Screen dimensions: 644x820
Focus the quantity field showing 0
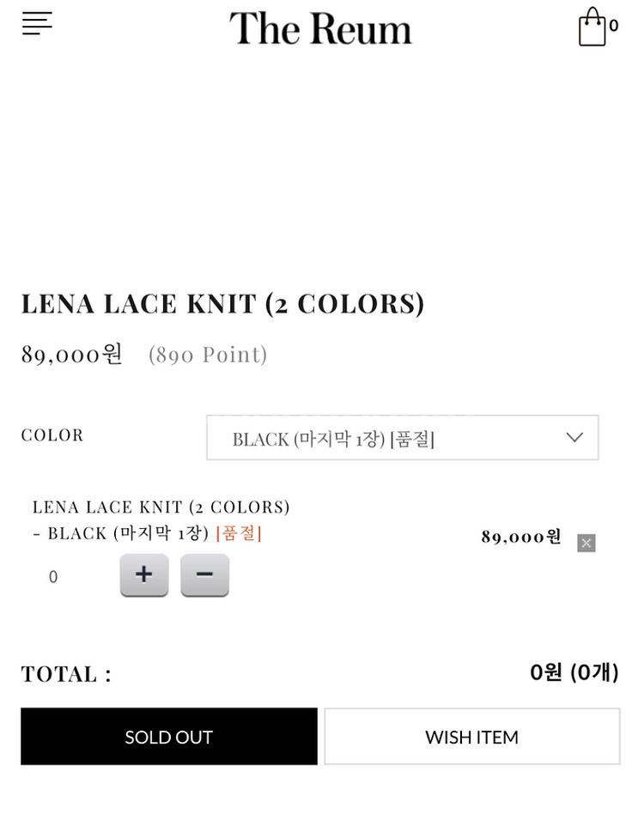pos(53,576)
